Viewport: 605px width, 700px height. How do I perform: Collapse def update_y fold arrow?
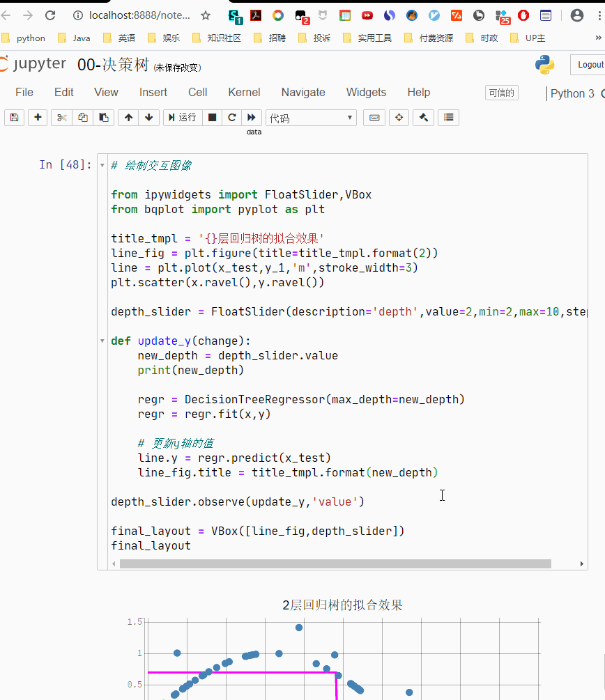(102, 341)
